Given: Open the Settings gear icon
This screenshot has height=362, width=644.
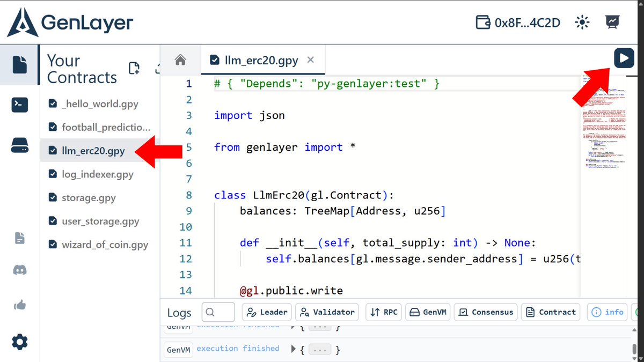Looking at the screenshot, I should [19, 342].
